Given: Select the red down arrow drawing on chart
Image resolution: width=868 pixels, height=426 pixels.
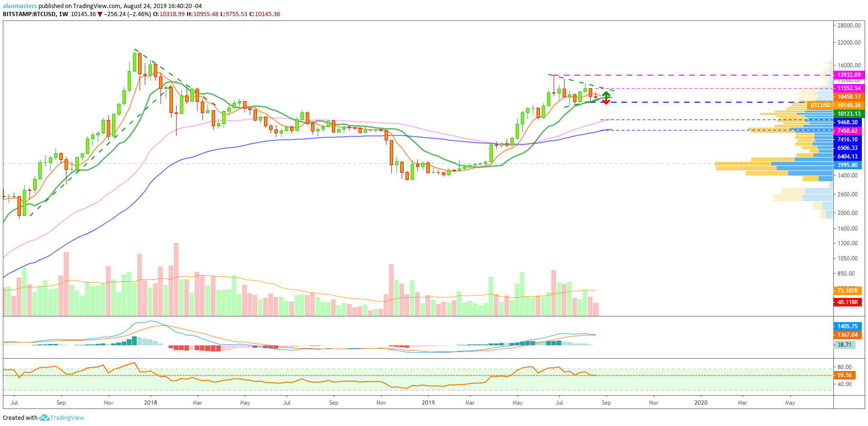Looking at the screenshot, I should (606, 101).
